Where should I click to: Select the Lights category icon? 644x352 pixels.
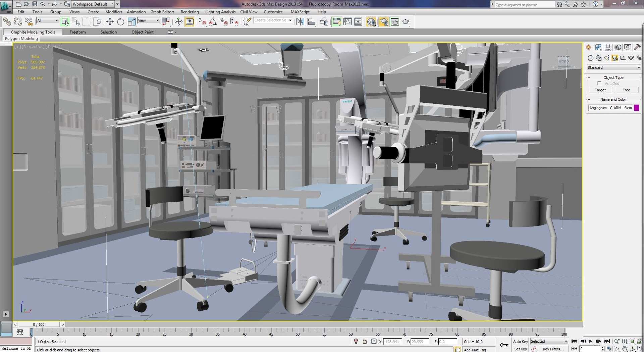pos(607,58)
